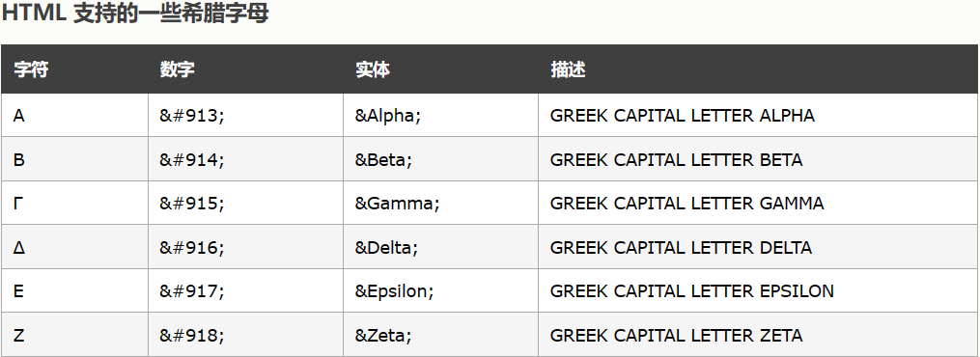Click the &#916; numeric code cell
980x357 pixels.
click(245, 248)
